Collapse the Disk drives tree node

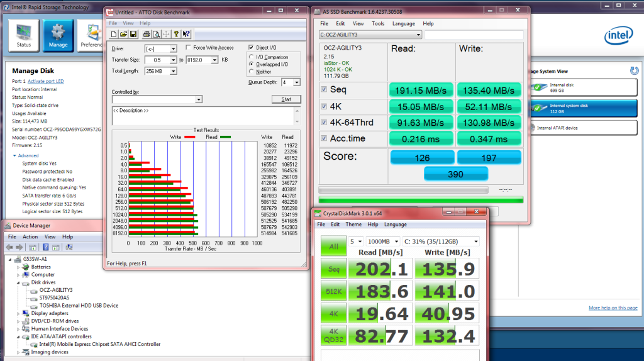(18, 282)
